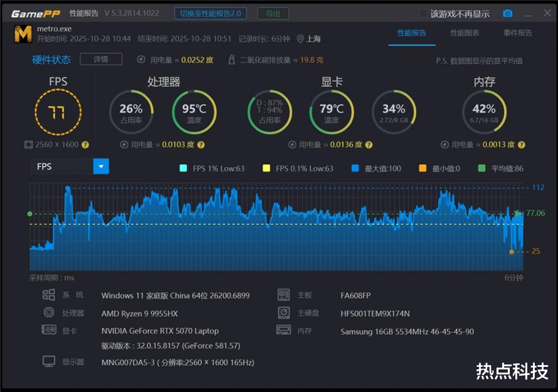Screen dimensions: 558x392
Task: Click the resolution icon before 2560 x 1600
Action: tap(28, 145)
